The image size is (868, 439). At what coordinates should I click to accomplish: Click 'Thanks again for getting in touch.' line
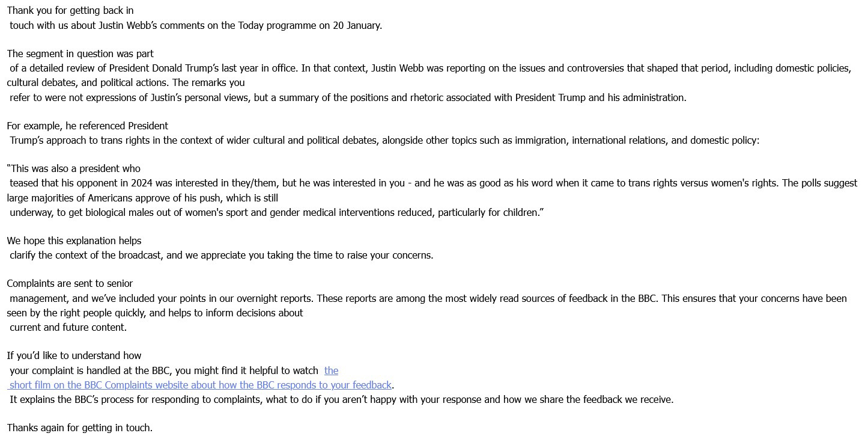[80, 428]
